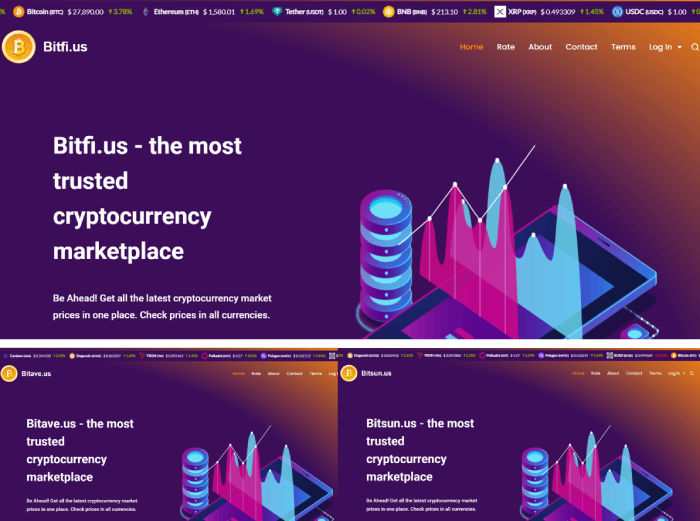Click the TRON ticker icon on Bitave.us
Viewport: 700px width, 521px height.
coord(142,356)
